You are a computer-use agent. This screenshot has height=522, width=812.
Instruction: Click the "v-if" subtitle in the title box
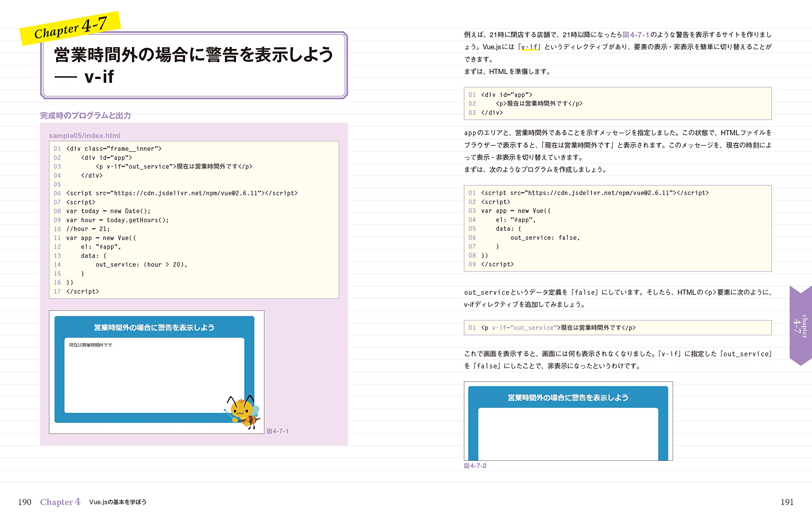coord(99,76)
